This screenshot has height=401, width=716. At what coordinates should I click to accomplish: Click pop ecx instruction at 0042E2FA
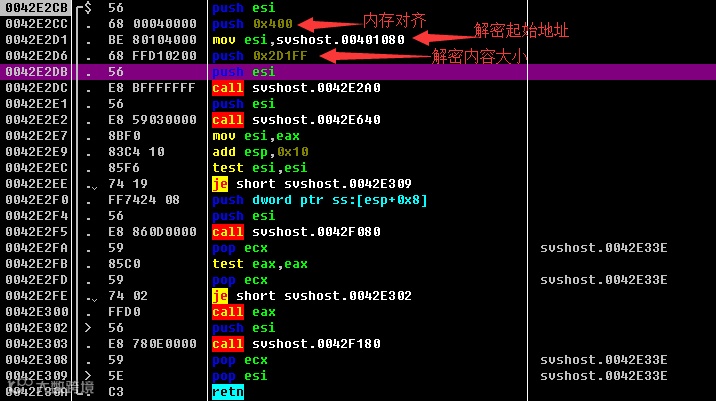pos(240,248)
